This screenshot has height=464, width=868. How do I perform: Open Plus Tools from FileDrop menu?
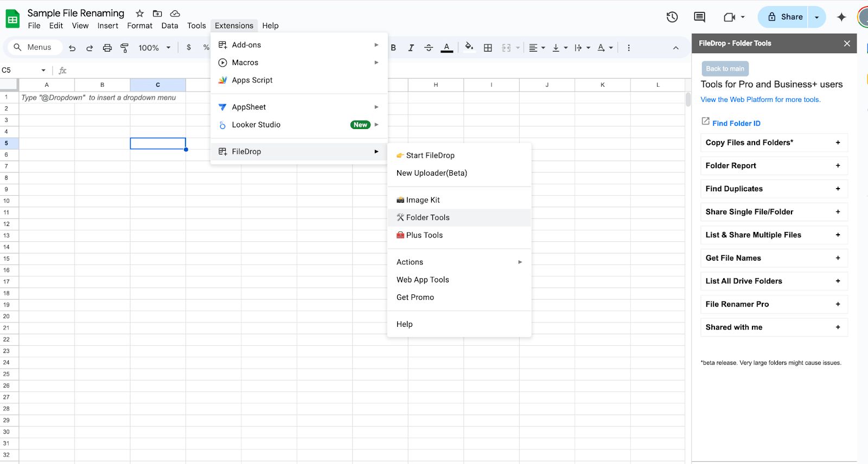pyautogui.click(x=459, y=235)
